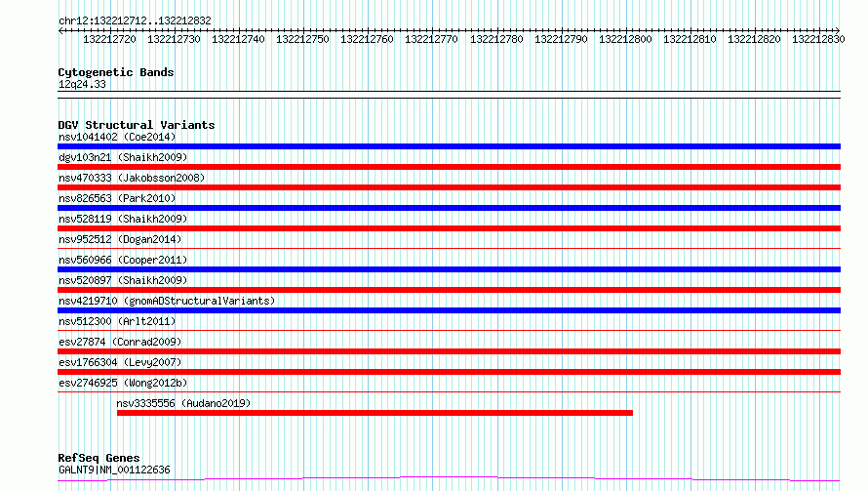Open variant nsv512300 (Arlt2011) label
The image size is (868, 491).
tap(117, 321)
